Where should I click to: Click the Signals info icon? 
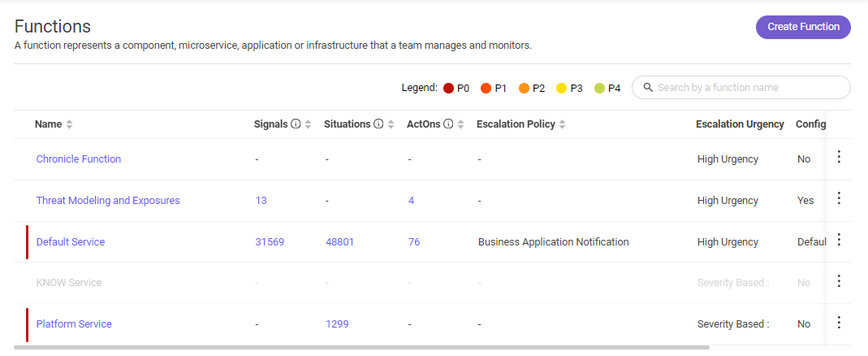pos(296,124)
